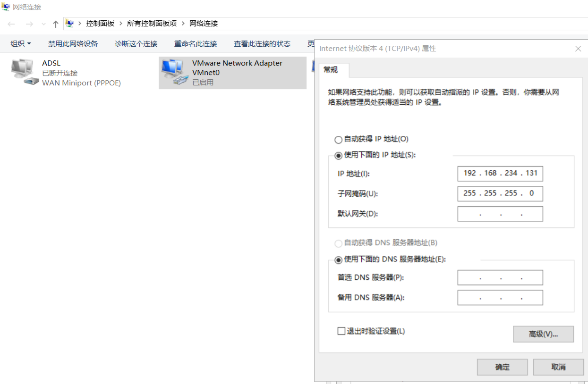Open the 组织 dropdown menu

pos(21,44)
